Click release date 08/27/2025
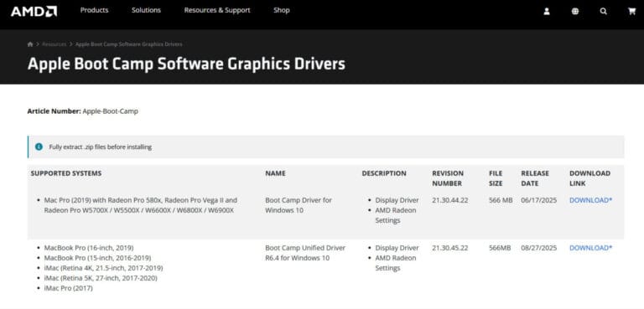Image resolution: width=644 pixels, height=309 pixels. click(539, 248)
